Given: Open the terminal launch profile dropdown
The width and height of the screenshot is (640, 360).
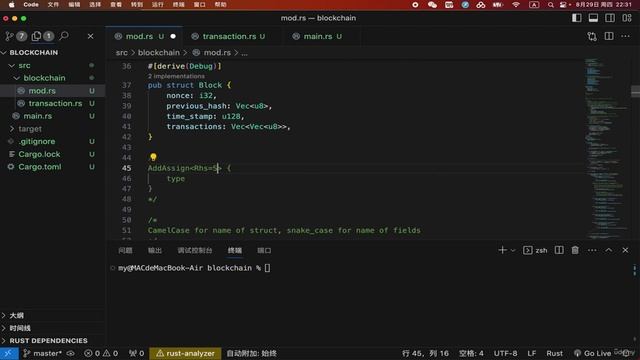Looking at the screenshot, I should click(513, 250).
